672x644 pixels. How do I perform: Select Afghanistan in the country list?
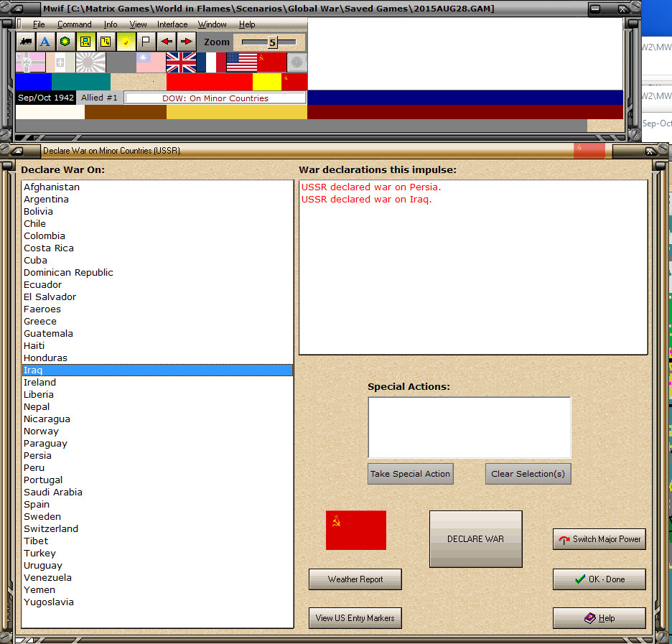click(157, 187)
